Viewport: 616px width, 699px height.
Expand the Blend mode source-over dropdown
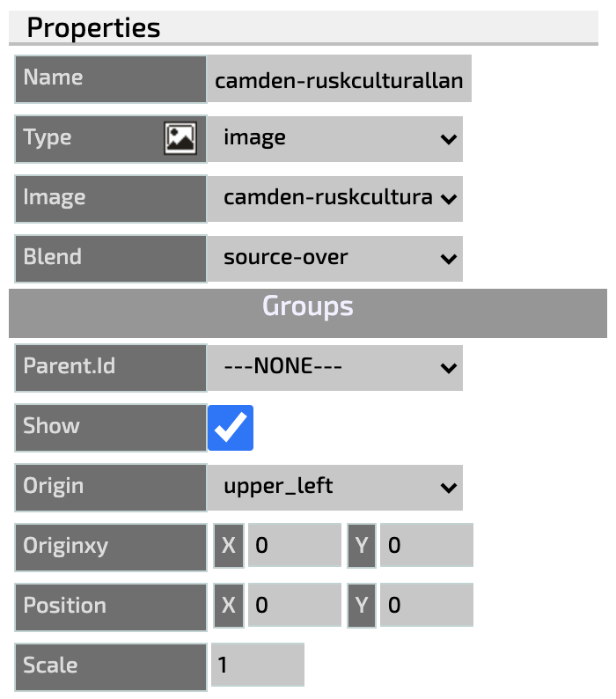335,259
